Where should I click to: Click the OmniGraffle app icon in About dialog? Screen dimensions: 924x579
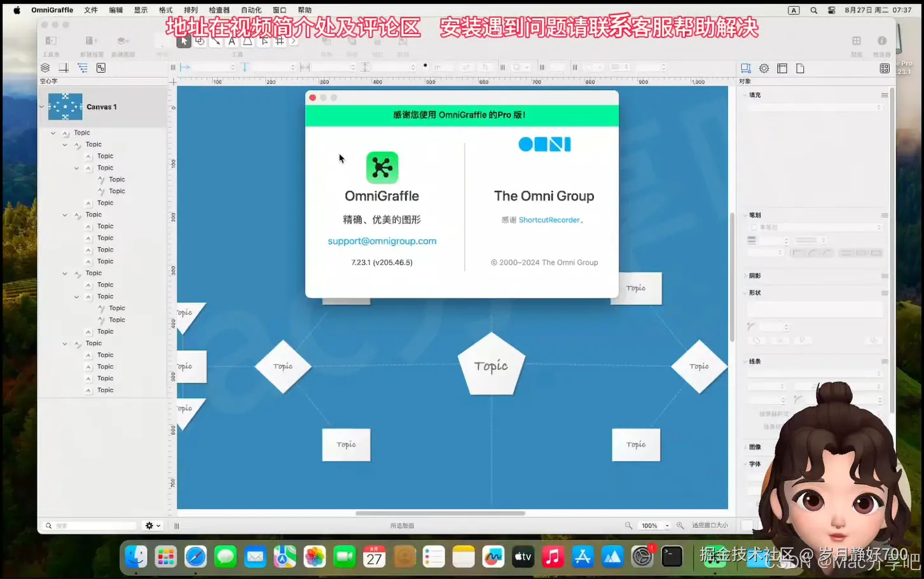click(x=382, y=168)
